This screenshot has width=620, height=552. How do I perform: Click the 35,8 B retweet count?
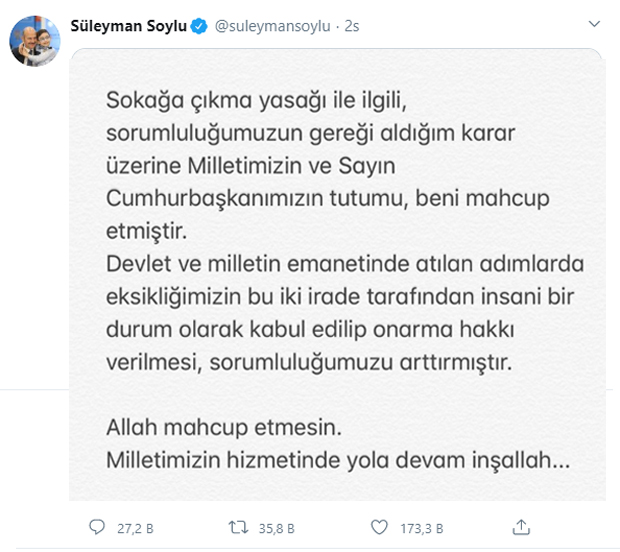coord(272,527)
